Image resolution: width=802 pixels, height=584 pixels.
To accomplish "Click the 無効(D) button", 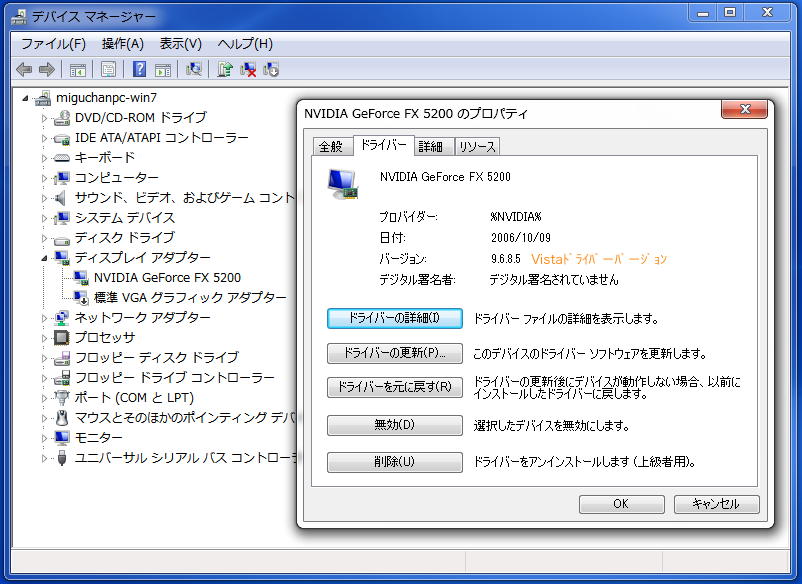I will click(395, 425).
